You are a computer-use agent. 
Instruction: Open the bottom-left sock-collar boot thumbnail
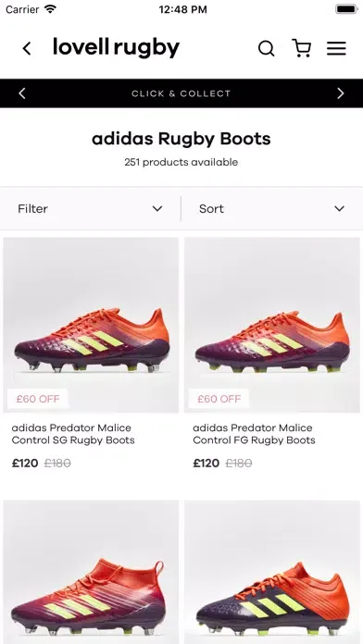(x=91, y=572)
